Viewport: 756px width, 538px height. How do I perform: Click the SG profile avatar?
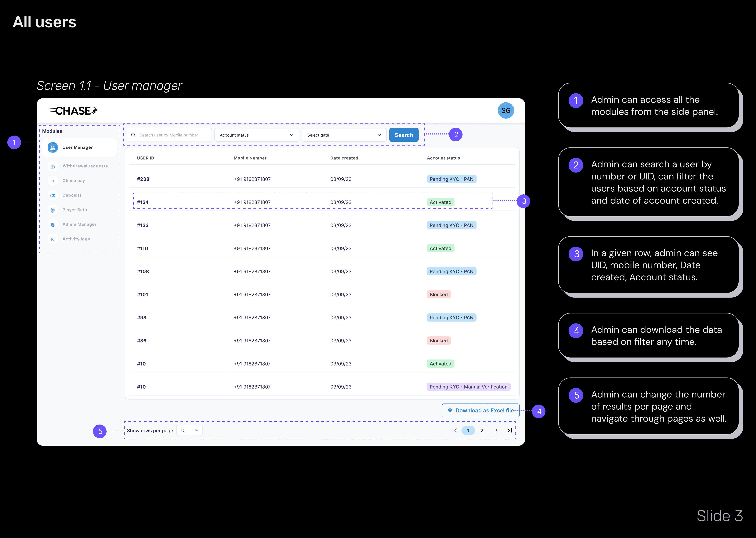click(505, 111)
